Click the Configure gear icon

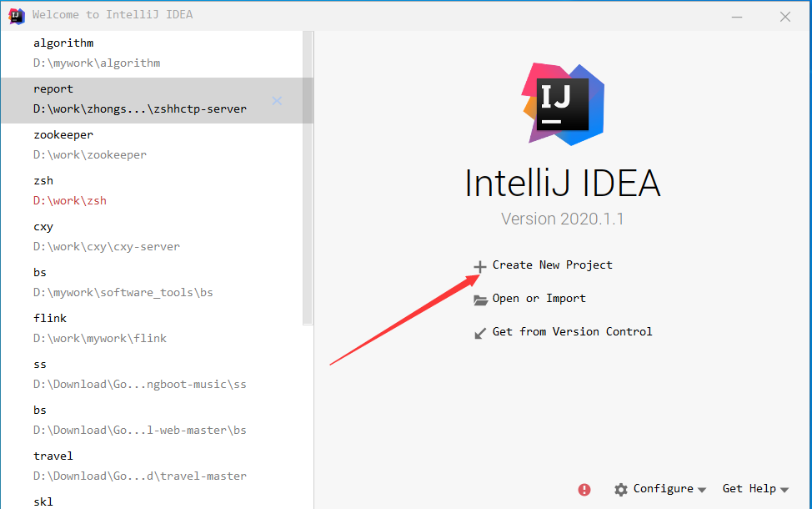[x=621, y=489]
